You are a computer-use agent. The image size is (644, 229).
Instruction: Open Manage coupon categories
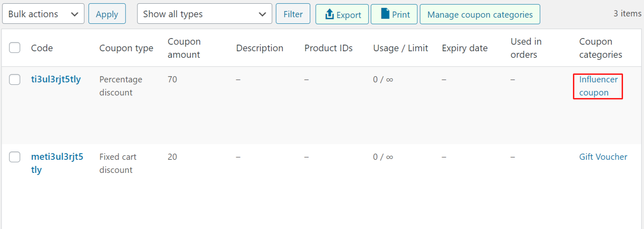pos(480,14)
